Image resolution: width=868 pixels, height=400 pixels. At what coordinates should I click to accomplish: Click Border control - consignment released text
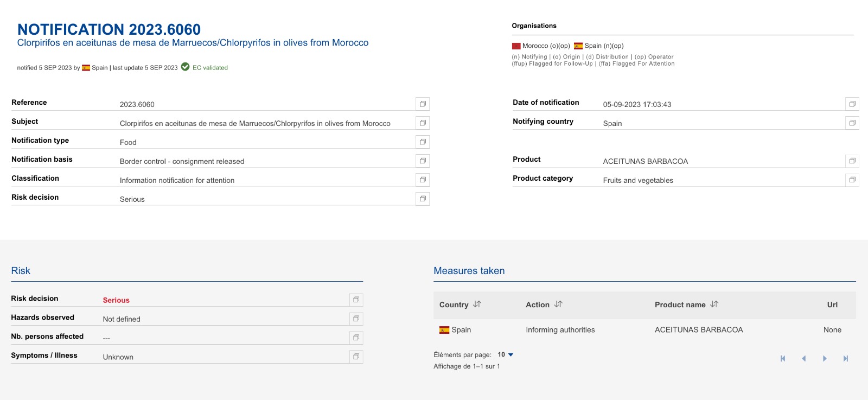182,161
